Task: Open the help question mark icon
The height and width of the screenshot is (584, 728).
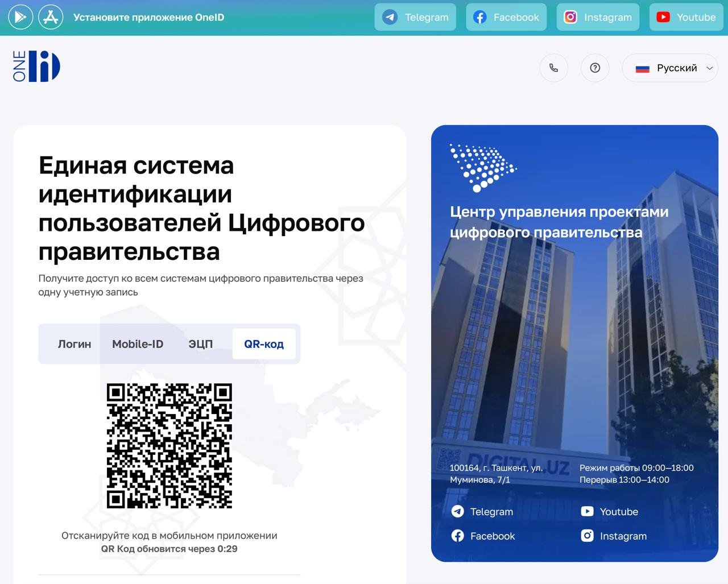Action: pos(595,68)
